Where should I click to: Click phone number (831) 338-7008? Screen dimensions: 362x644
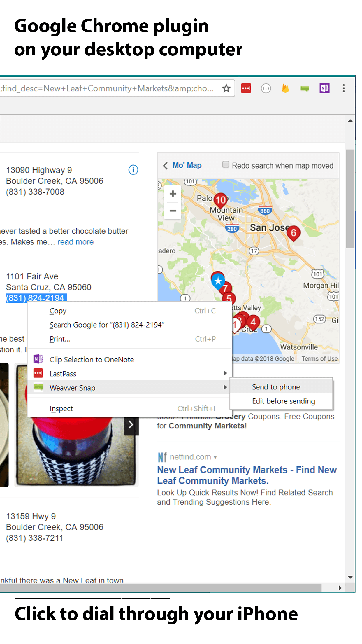35,192
